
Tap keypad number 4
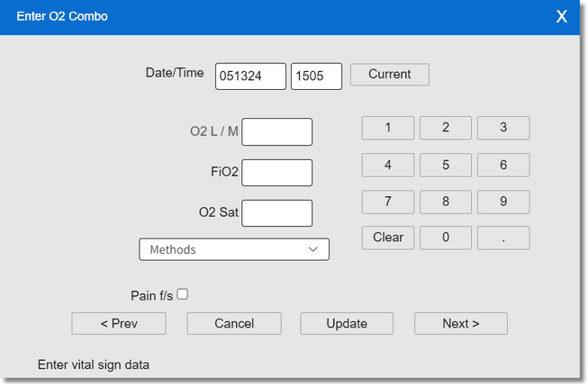388,165
